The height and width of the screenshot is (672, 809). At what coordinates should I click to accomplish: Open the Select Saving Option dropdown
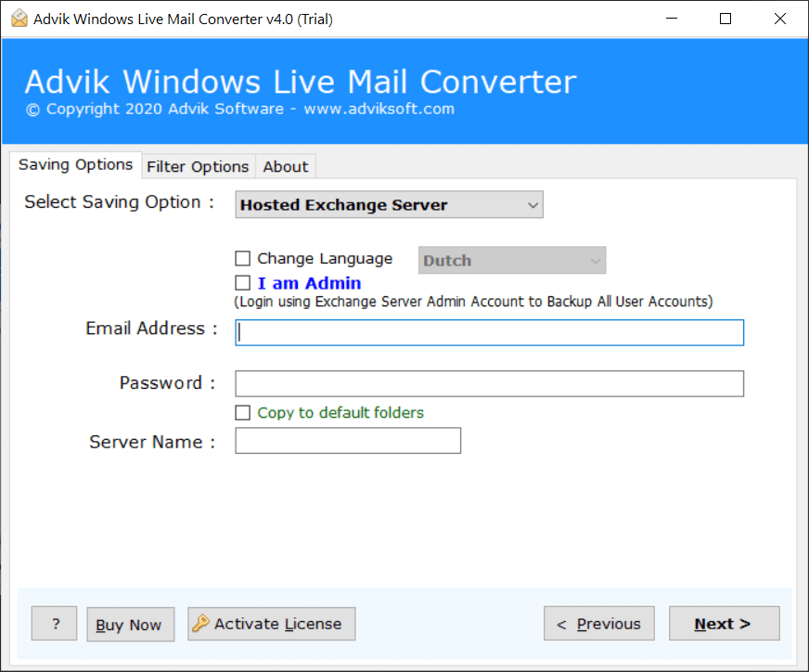click(x=389, y=204)
